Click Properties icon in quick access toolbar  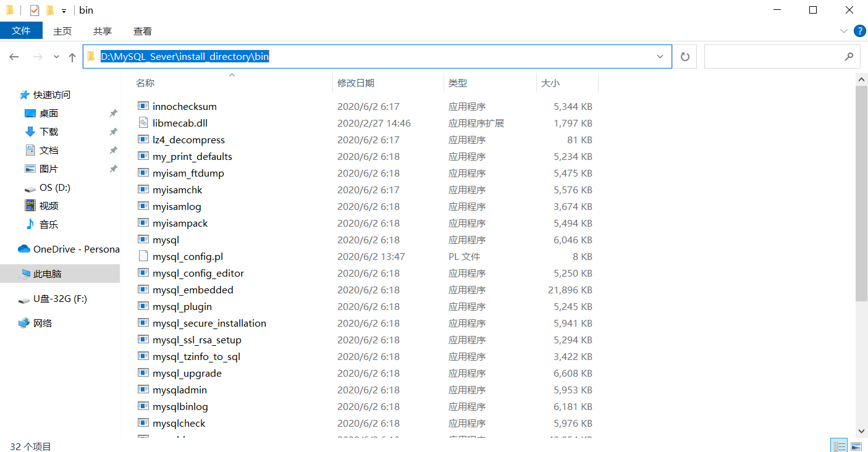(x=35, y=10)
